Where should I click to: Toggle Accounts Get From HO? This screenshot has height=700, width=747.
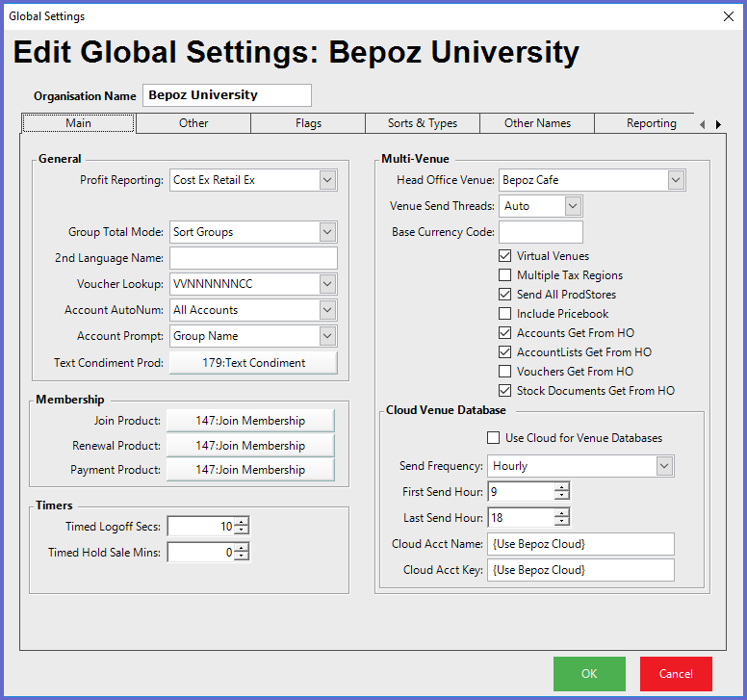pos(505,332)
